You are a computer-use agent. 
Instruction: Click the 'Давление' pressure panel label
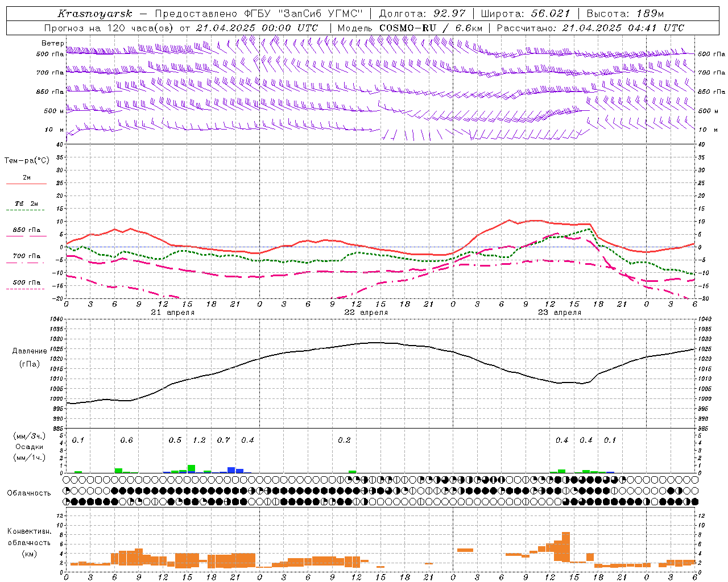tap(30, 351)
